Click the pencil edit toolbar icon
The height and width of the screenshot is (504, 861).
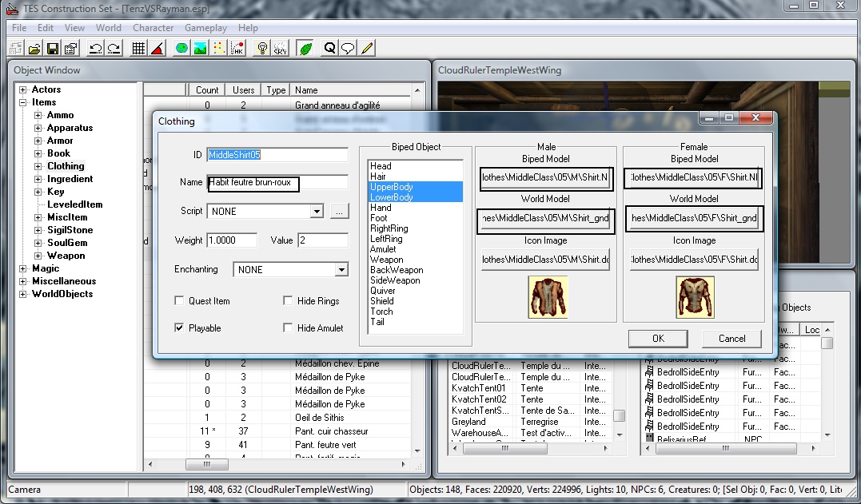pos(367,49)
